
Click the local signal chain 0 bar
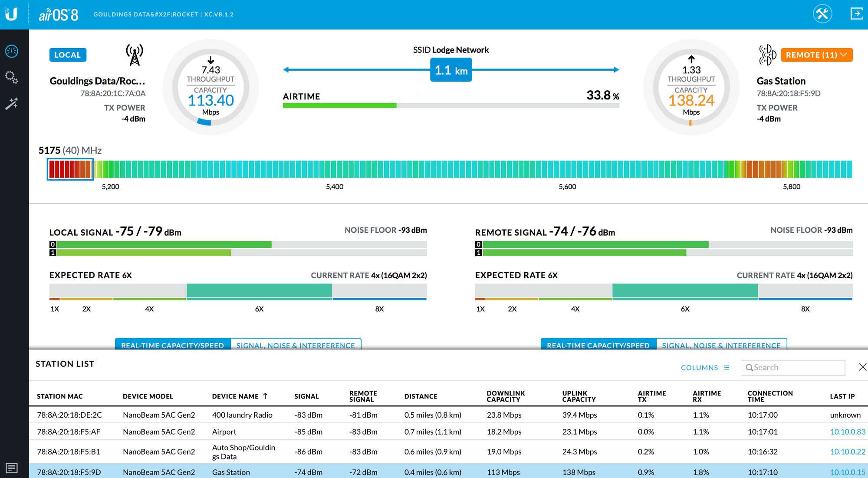242,244
